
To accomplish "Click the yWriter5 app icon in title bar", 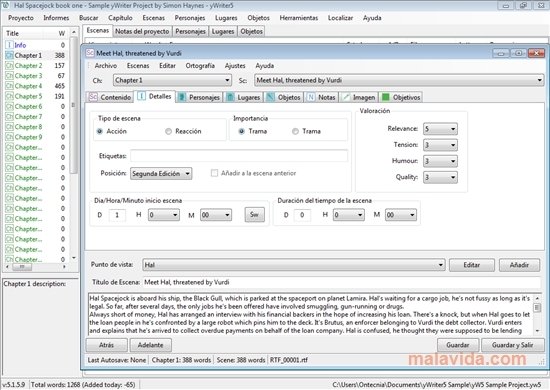I will coord(6,5).
